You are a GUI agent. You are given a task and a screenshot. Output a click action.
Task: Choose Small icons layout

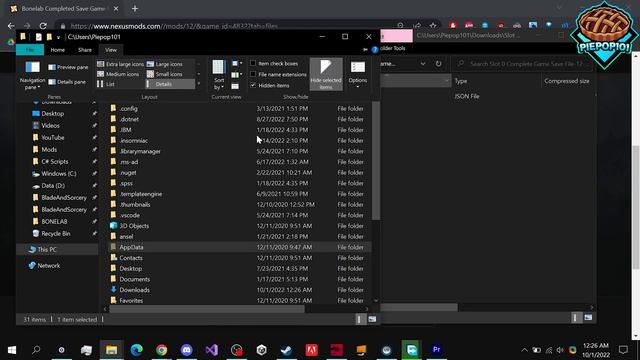tap(165, 74)
